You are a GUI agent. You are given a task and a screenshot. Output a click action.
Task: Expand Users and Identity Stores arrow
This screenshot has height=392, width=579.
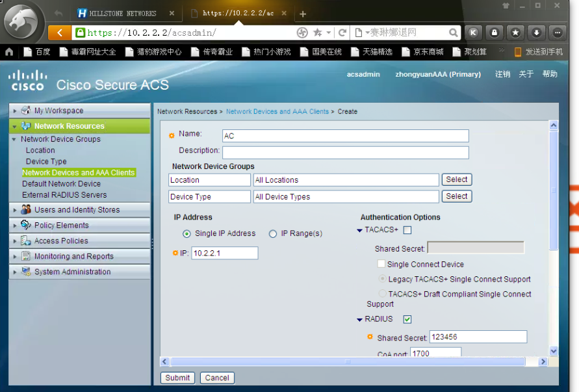point(15,210)
